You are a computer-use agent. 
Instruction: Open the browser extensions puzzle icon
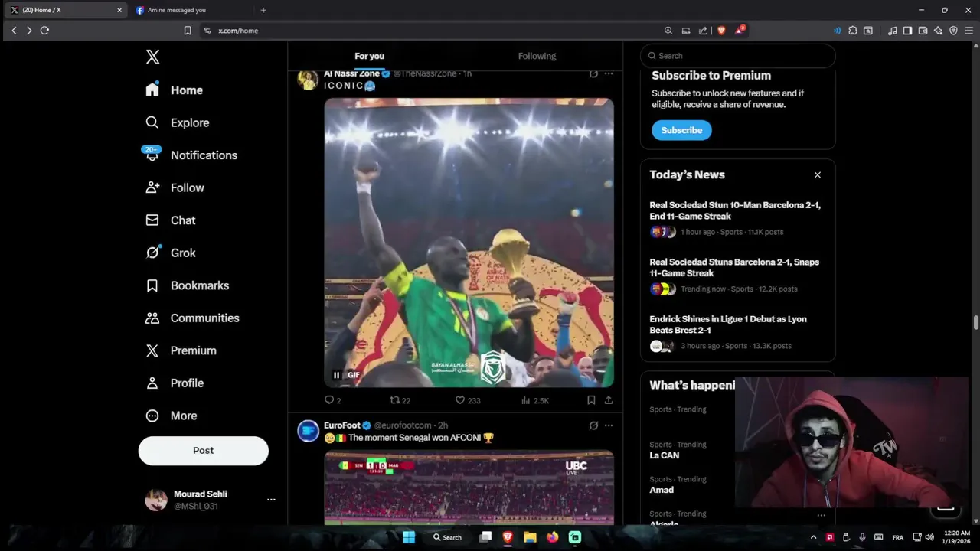pos(853,31)
